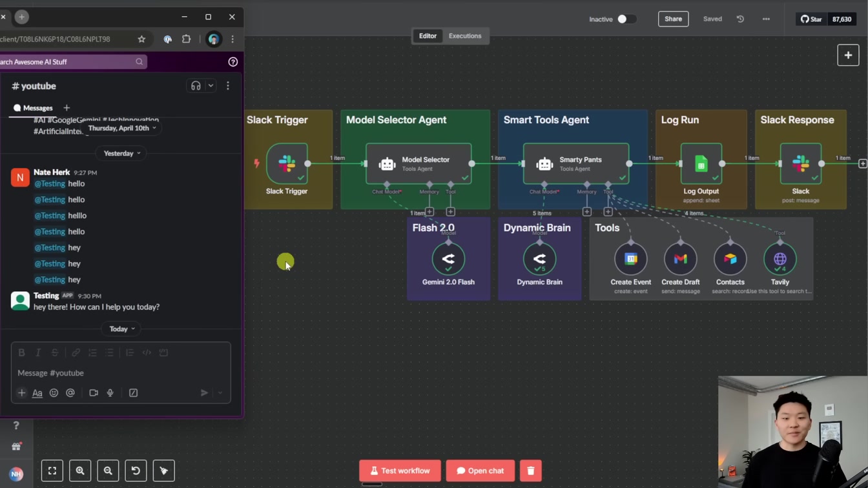Image resolution: width=868 pixels, height=488 pixels.
Task: Click into the Message #youtube input field
Action: (x=121, y=373)
